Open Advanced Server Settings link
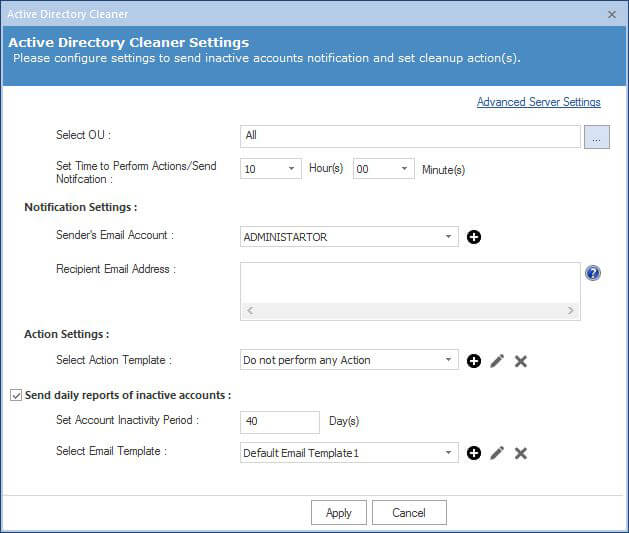Image resolution: width=629 pixels, height=533 pixels. pos(538,102)
